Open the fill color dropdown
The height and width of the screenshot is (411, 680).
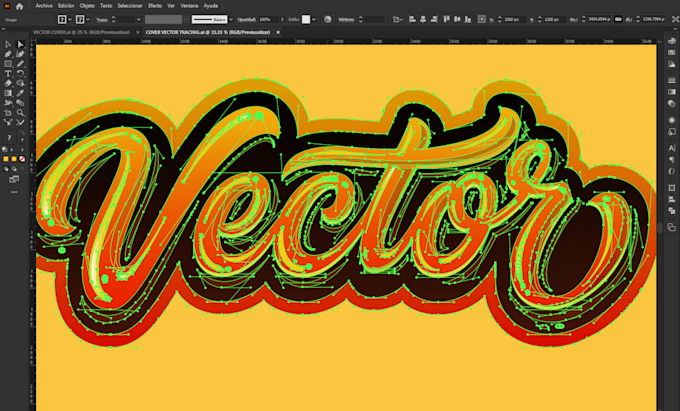pos(70,20)
